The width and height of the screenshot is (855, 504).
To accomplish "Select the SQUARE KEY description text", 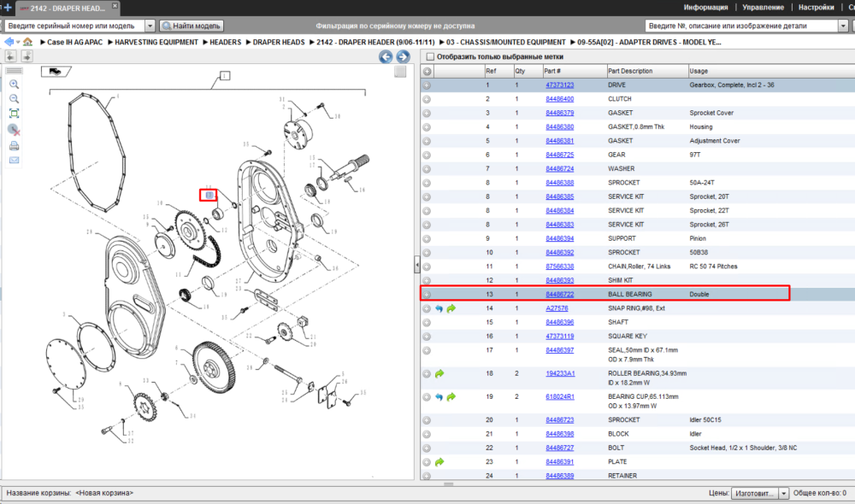I will [626, 337].
